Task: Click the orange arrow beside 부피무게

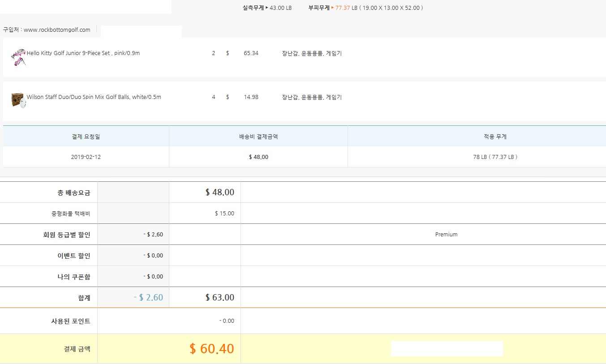Action: (x=332, y=8)
